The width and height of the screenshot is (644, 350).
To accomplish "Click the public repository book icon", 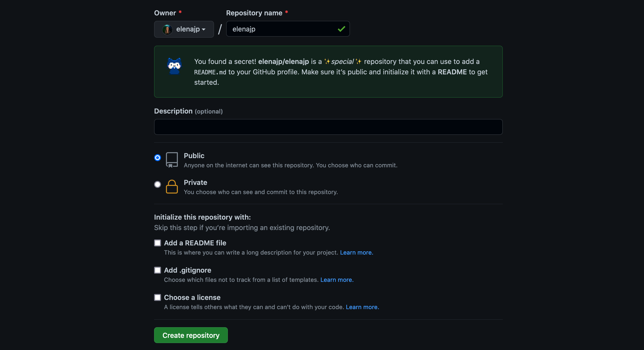I will (172, 160).
